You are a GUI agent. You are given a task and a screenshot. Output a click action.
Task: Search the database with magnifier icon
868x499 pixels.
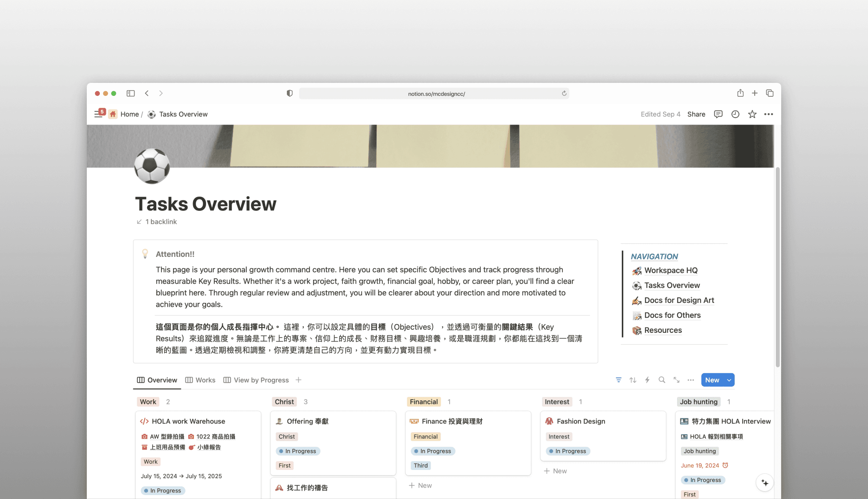tap(662, 380)
